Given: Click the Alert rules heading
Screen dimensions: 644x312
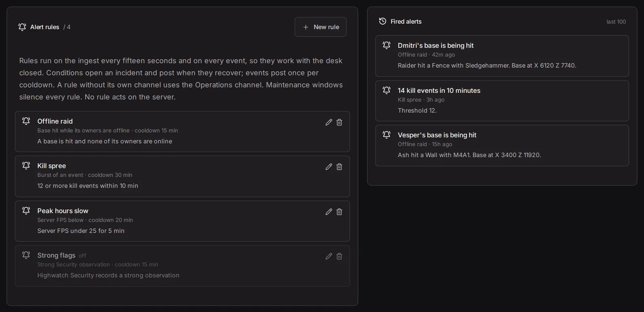Looking at the screenshot, I should click(45, 27).
